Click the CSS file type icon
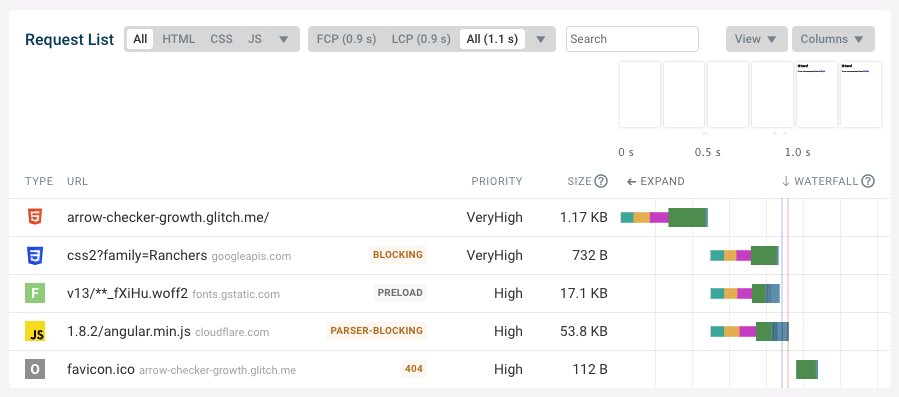This screenshot has width=899, height=397. click(34, 255)
